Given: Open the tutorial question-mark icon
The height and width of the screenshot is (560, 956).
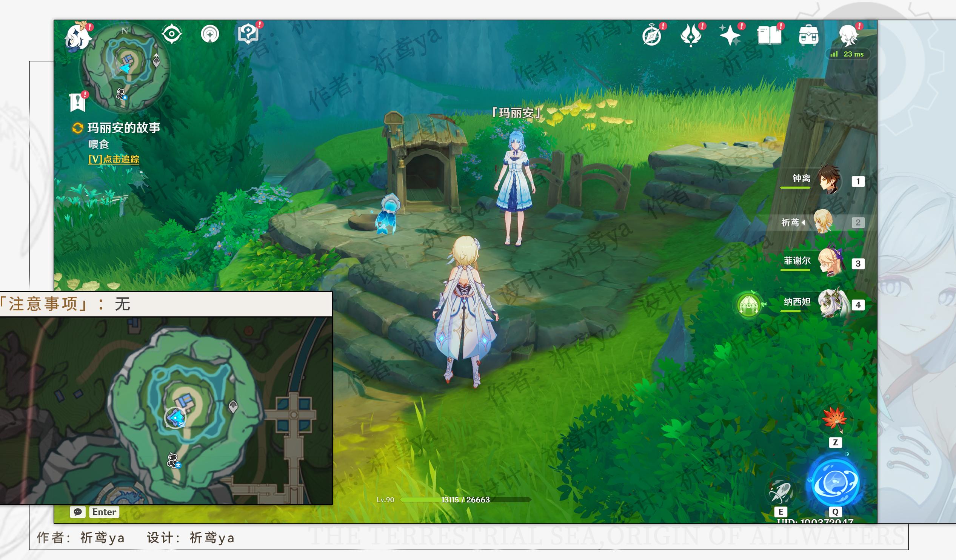Looking at the screenshot, I should [248, 34].
